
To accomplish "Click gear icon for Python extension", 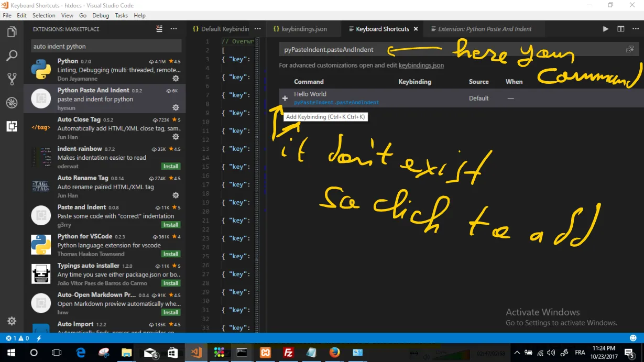I will pyautogui.click(x=176, y=79).
